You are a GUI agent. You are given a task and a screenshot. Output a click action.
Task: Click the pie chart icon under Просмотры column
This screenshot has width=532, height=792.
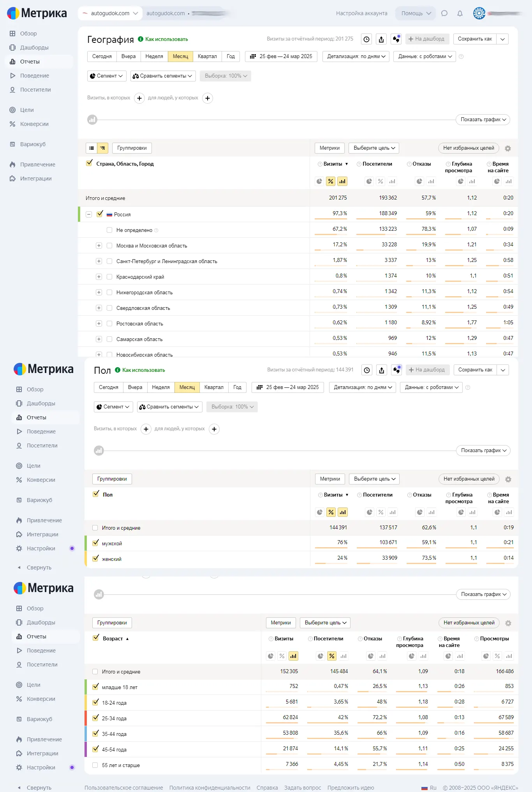(x=486, y=656)
